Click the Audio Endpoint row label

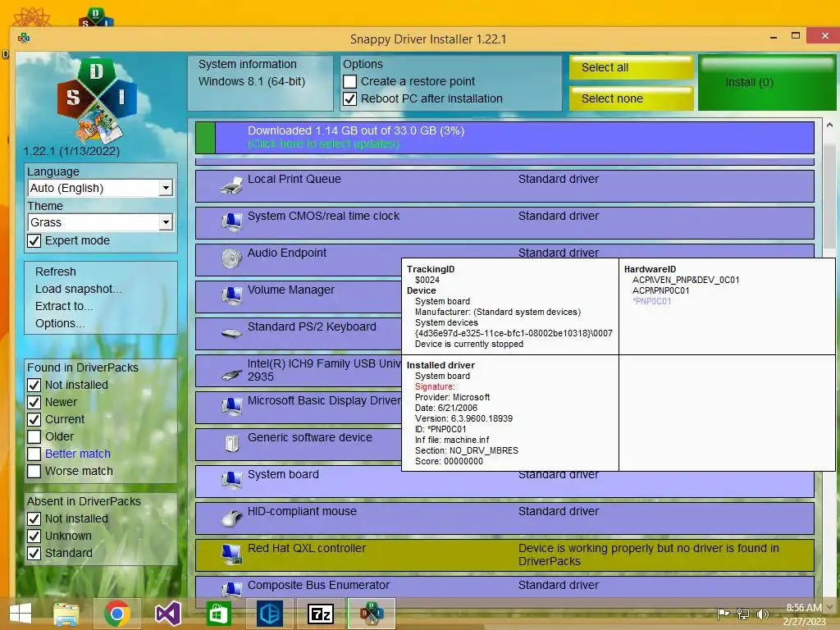(286, 253)
